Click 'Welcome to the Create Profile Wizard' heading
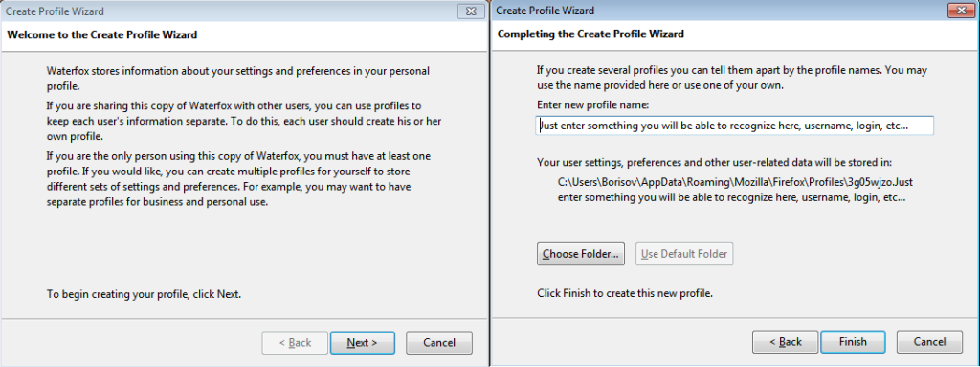The image size is (980, 367). (x=101, y=35)
